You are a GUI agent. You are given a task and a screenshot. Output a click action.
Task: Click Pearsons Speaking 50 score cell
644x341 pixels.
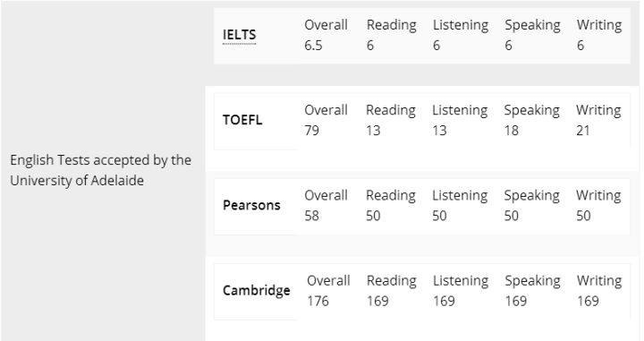coord(532,205)
